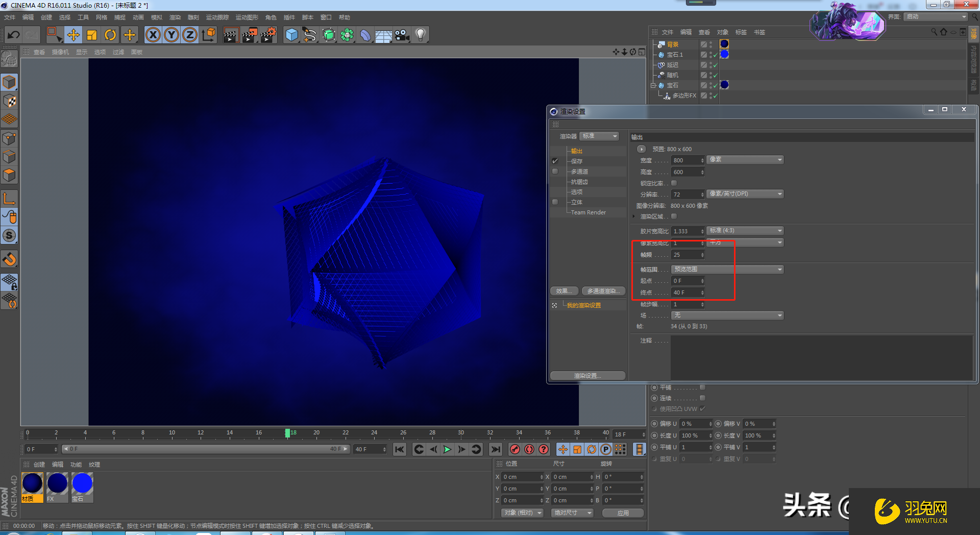Click the red Record keyframe icon
980x535 pixels.
(x=515, y=449)
